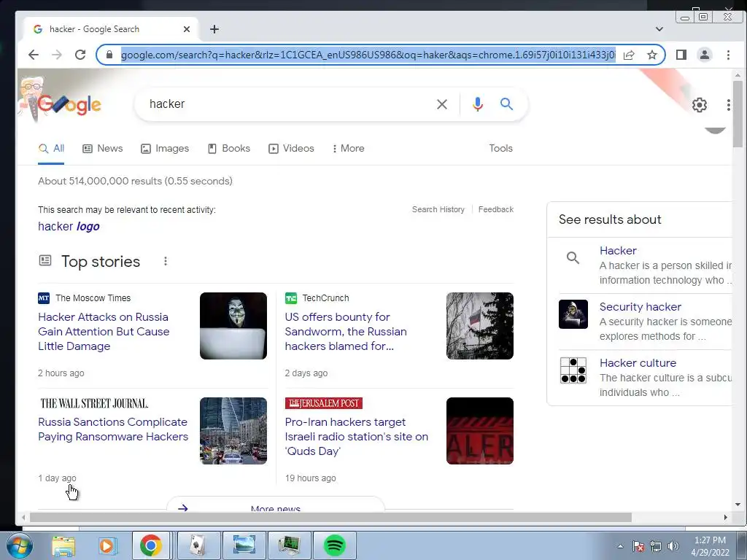Open the Security hacker result
747x560 pixels.
click(640, 307)
